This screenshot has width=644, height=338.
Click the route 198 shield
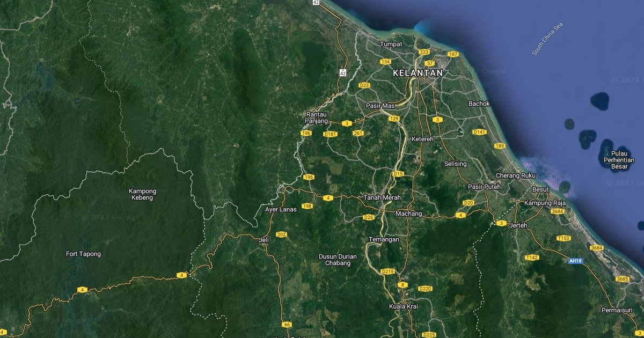click(x=307, y=206)
